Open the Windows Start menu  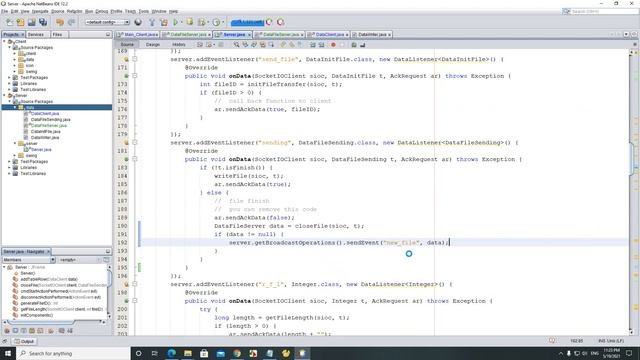8,353
